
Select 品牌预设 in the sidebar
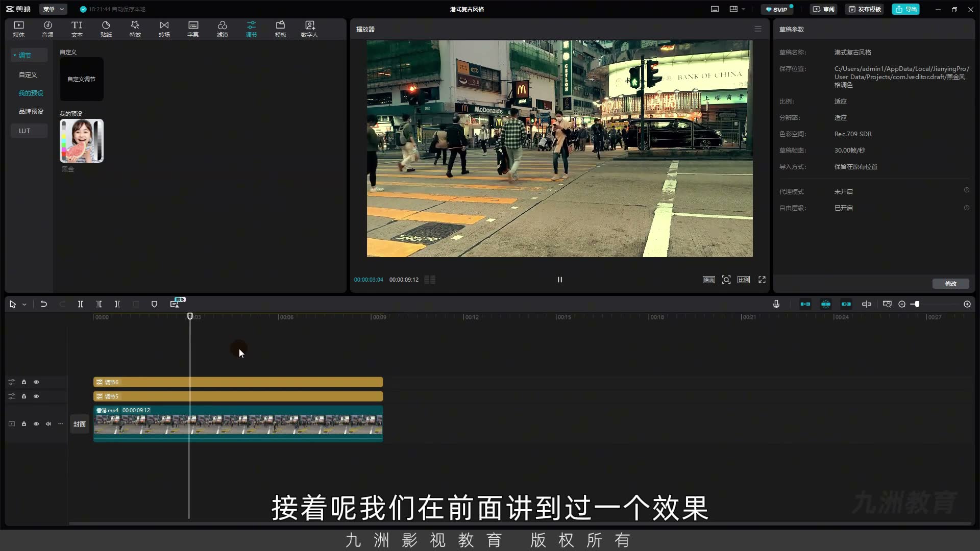(x=31, y=111)
